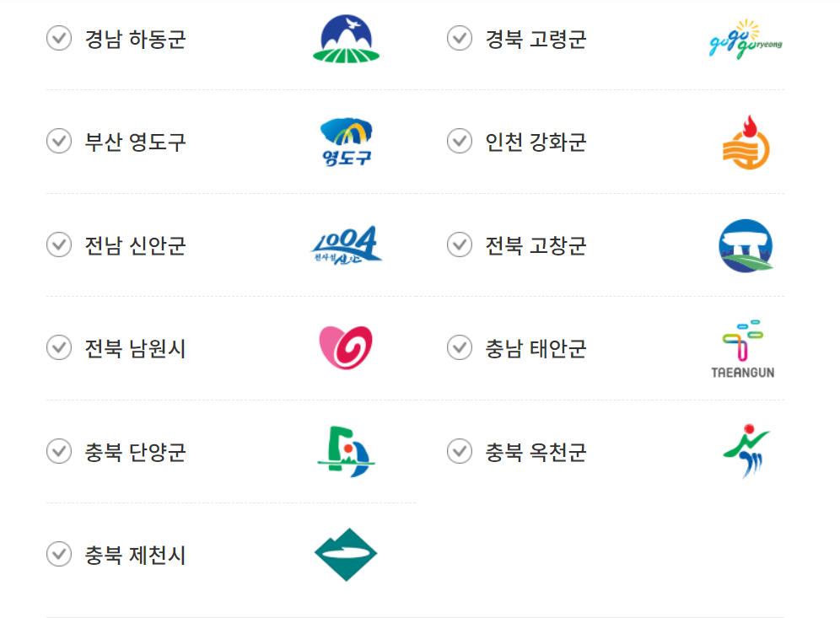Image resolution: width=840 pixels, height=618 pixels.
Task: Click the Yeongdo-gu bridge logo
Action: tap(346, 142)
